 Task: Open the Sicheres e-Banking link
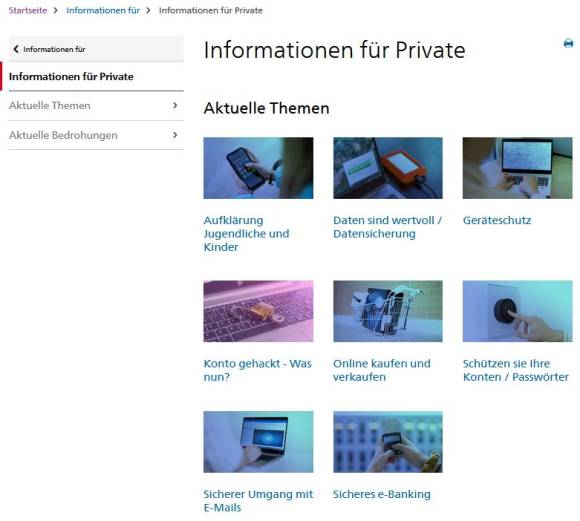coord(382,494)
